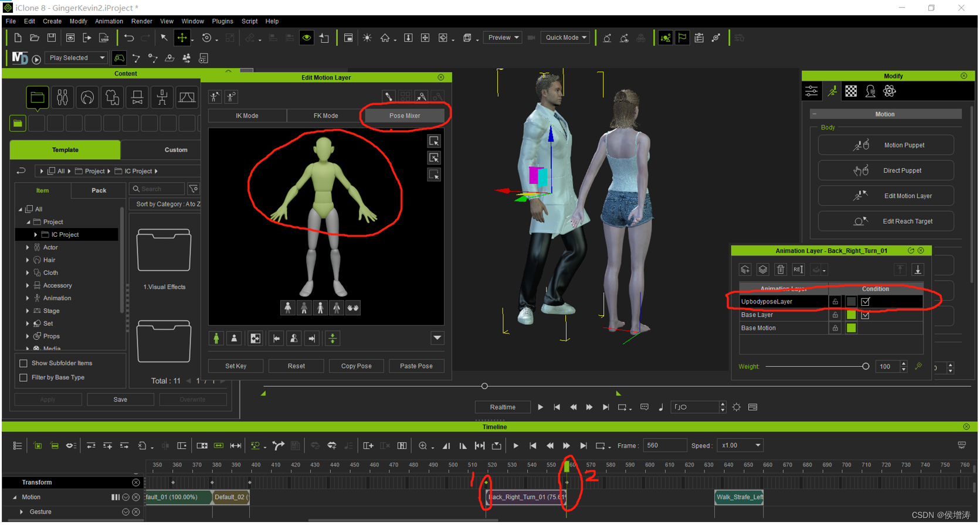Viewport: 980px width, 525px height.
Task: Click the Paste Pose button
Action: [416, 366]
